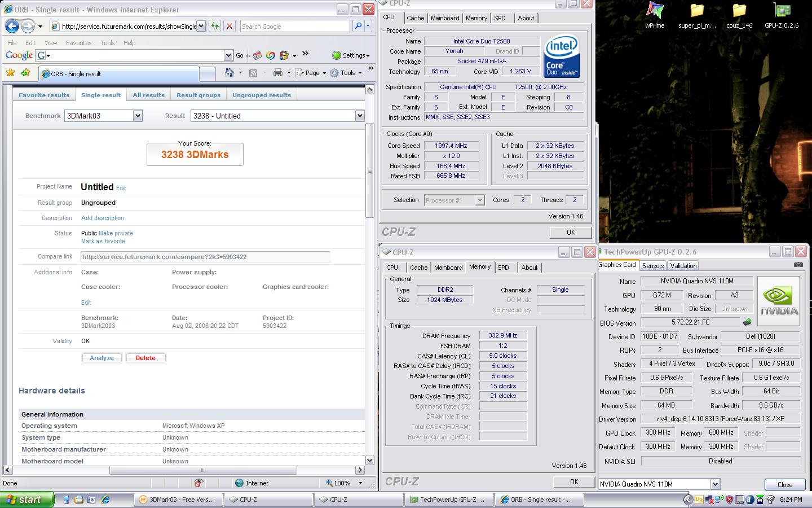812x508 pixels.
Task: Go back using Internet Explorer back arrow
Action: coord(12,26)
